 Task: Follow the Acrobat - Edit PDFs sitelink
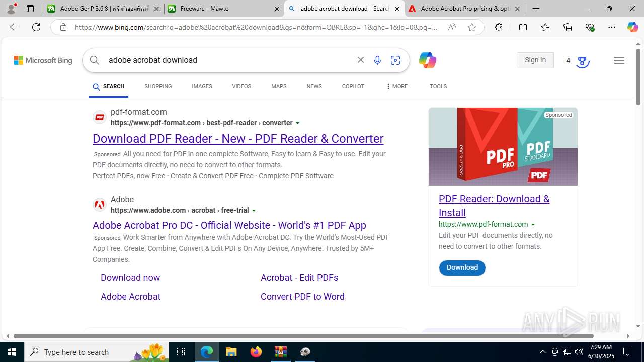point(299,278)
